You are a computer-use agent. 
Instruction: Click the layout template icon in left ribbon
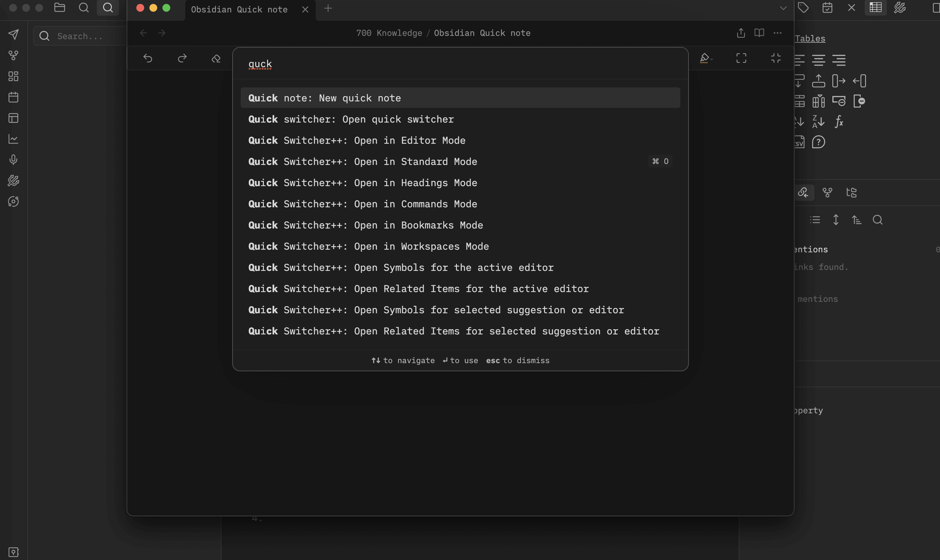(14, 118)
